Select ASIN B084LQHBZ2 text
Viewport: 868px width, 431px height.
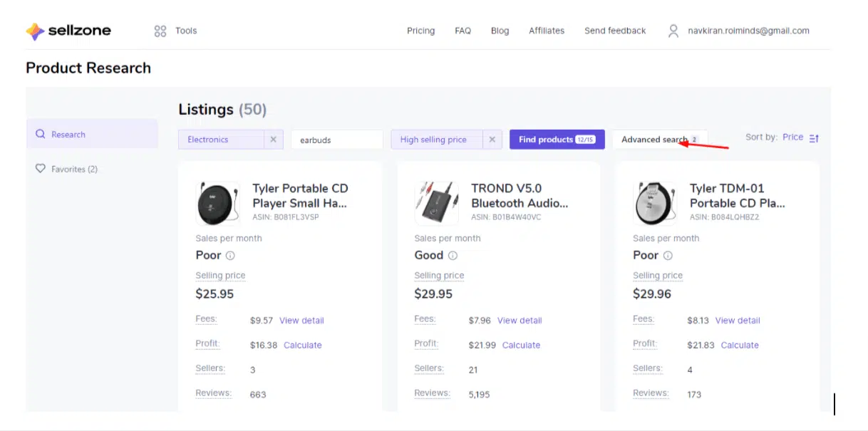tap(725, 217)
